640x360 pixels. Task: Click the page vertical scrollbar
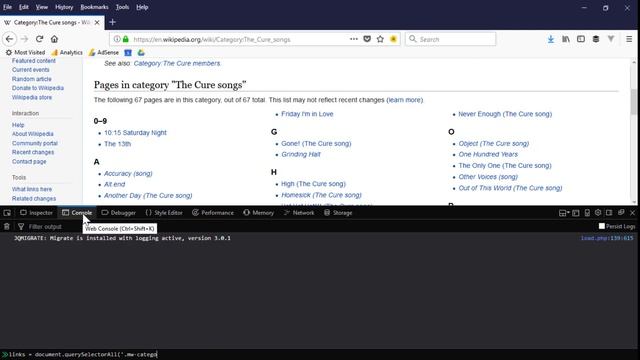coord(633,102)
